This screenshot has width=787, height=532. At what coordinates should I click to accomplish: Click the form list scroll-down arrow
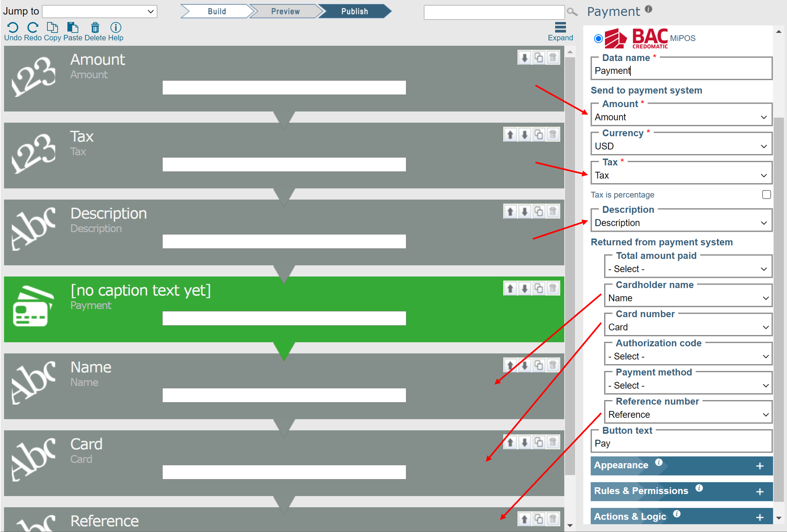[570, 526]
